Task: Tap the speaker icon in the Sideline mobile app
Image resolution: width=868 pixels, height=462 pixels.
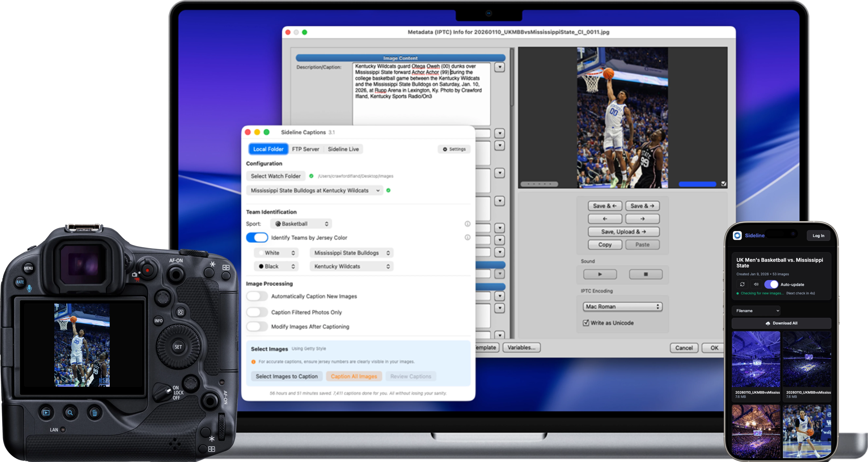Action: 756,284
